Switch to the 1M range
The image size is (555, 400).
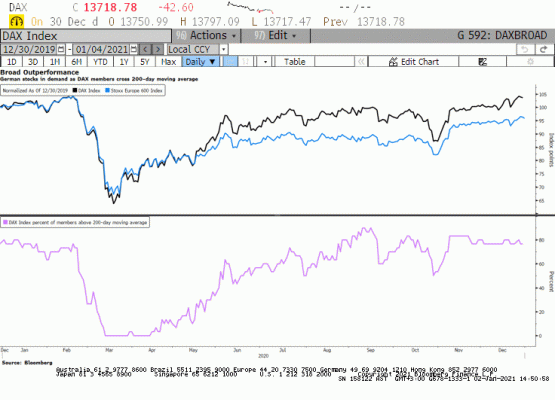click(x=55, y=62)
